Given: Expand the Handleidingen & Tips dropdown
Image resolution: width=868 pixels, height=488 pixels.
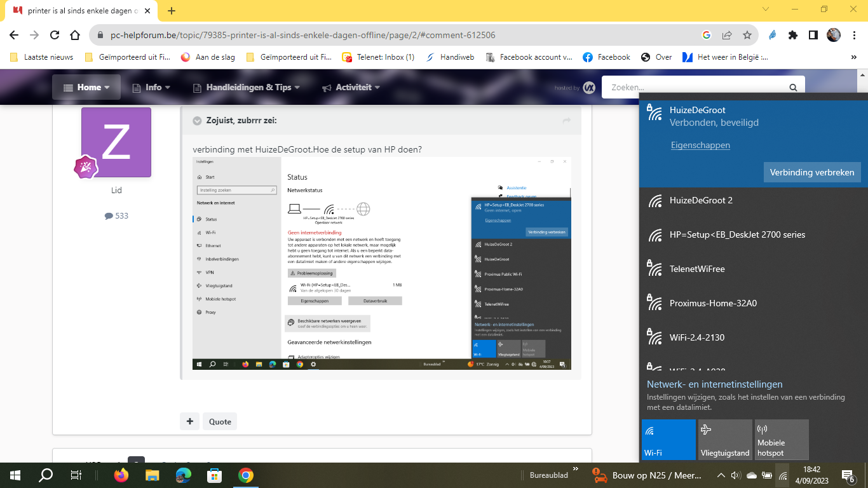Looking at the screenshot, I should click(247, 87).
